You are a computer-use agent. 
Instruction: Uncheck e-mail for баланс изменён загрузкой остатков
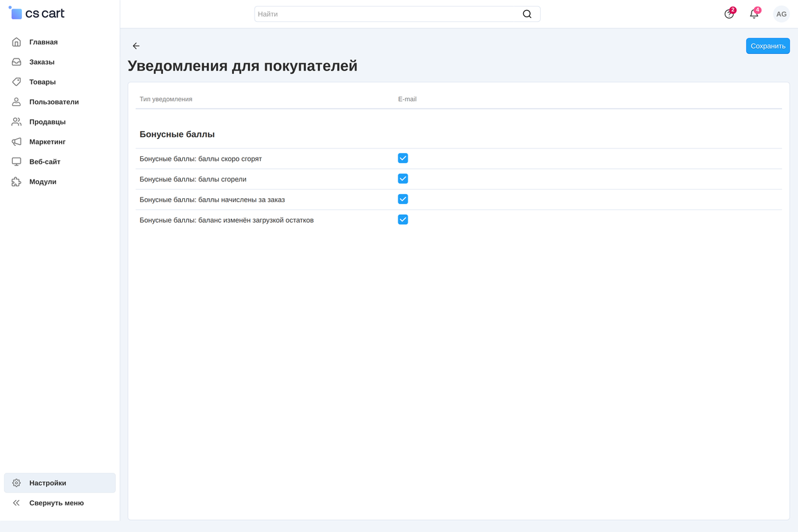pyautogui.click(x=403, y=220)
